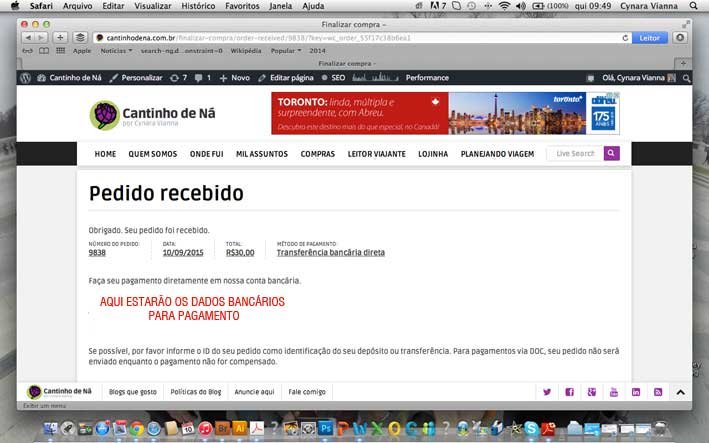The image size is (709, 443).
Task: Open the Popular bookmarks dropdown
Action: 286,51
